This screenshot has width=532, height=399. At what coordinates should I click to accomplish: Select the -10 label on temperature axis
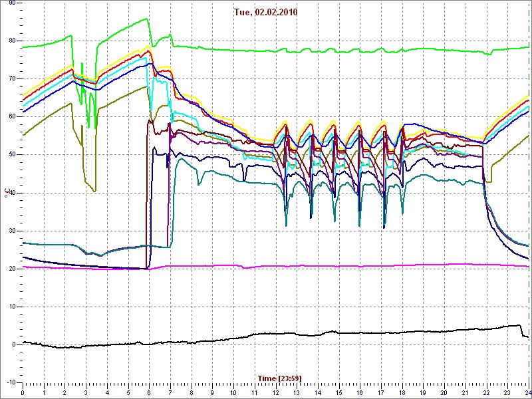coord(10,382)
